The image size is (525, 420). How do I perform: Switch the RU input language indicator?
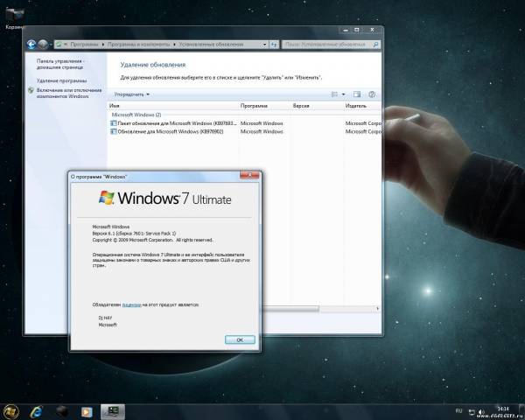tap(458, 410)
